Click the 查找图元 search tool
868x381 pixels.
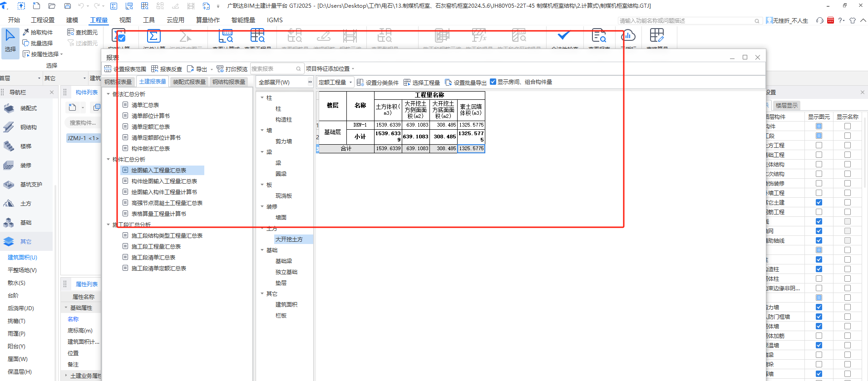pyautogui.click(x=82, y=32)
